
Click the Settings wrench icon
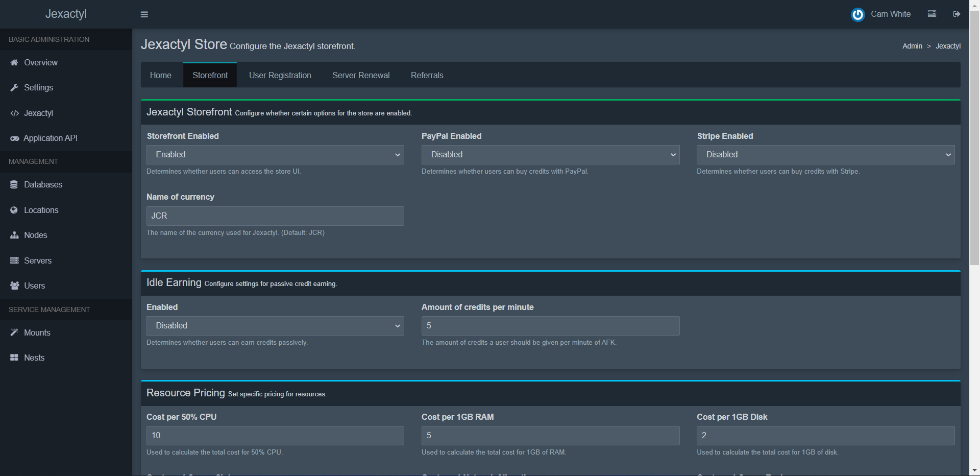click(14, 88)
